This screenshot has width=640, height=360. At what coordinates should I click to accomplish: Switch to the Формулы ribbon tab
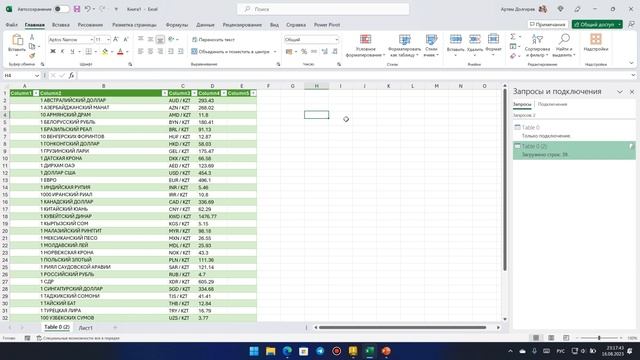point(177,25)
